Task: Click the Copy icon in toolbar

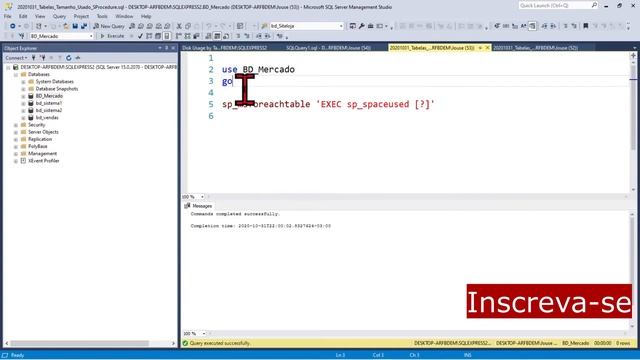Action: [x=188, y=26]
